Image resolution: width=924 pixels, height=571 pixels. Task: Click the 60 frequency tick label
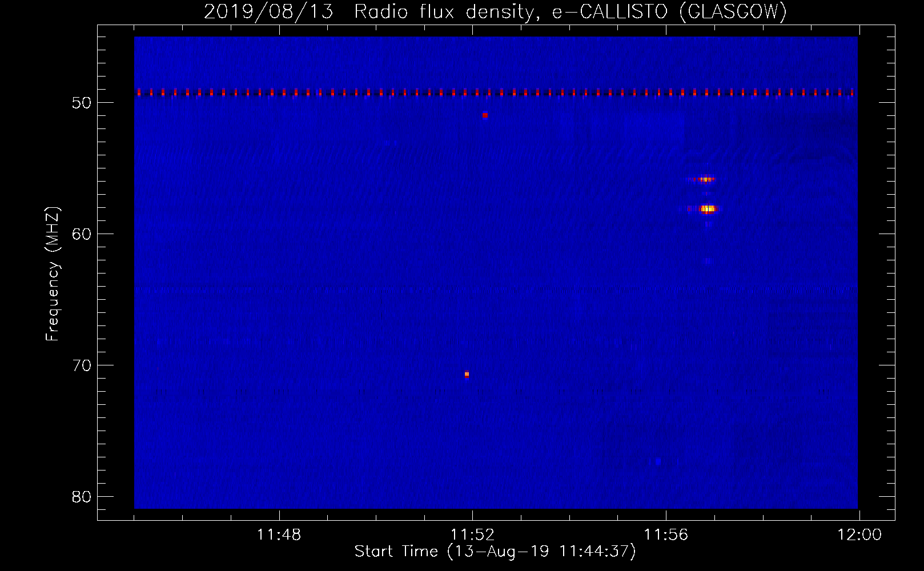(x=82, y=234)
